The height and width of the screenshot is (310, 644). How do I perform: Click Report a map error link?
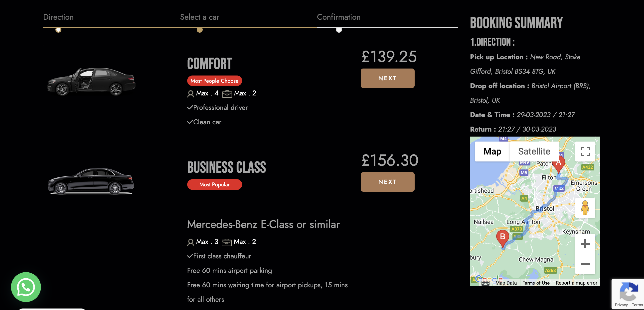[576, 283]
